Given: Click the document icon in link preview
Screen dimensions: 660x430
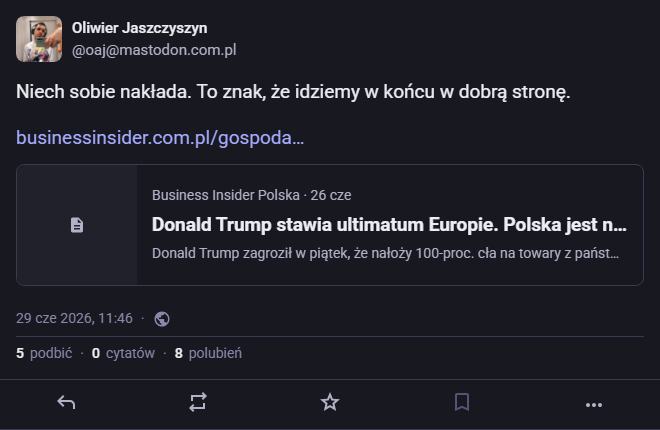Looking at the screenshot, I should point(77,225).
